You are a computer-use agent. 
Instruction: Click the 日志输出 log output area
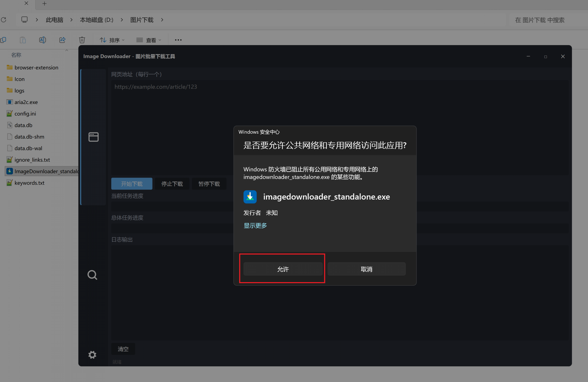(340, 293)
